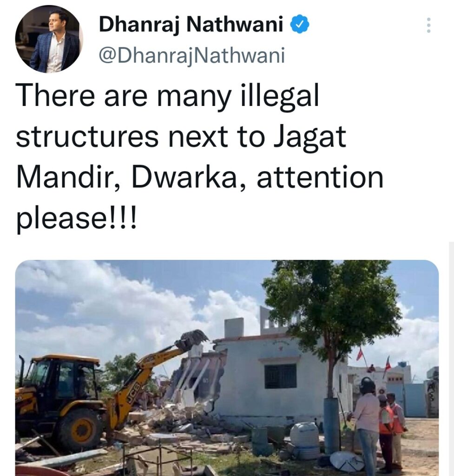This screenshot has width=454, height=476.
Task: Click the display name Dhanraj Nathwani
Action: tap(191, 24)
